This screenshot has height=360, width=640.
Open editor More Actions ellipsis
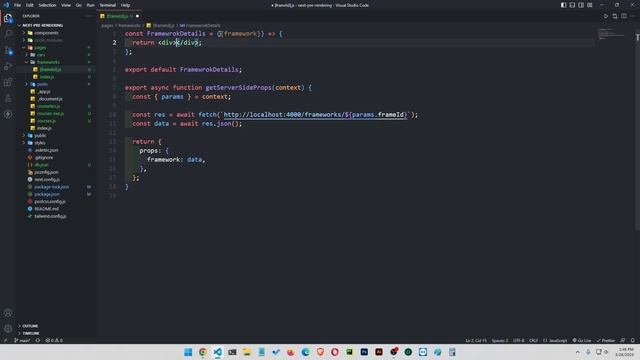[632, 16]
